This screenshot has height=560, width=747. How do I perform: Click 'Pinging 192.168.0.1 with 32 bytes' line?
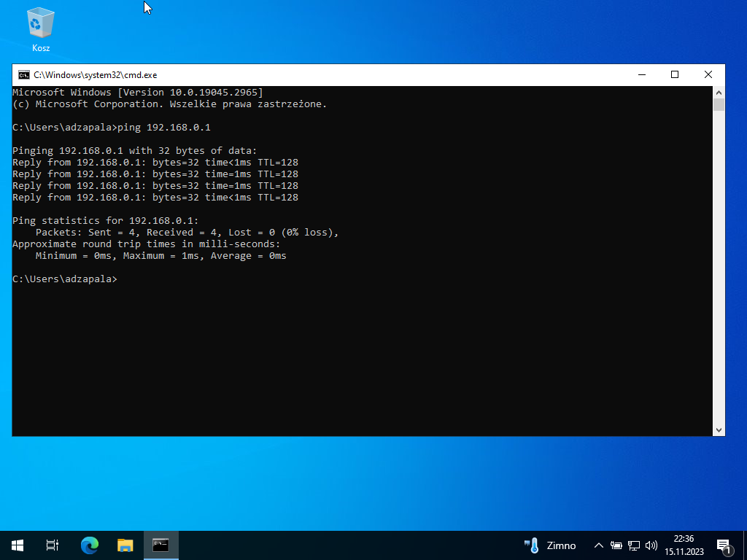pyautogui.click(x=134, y=150)
